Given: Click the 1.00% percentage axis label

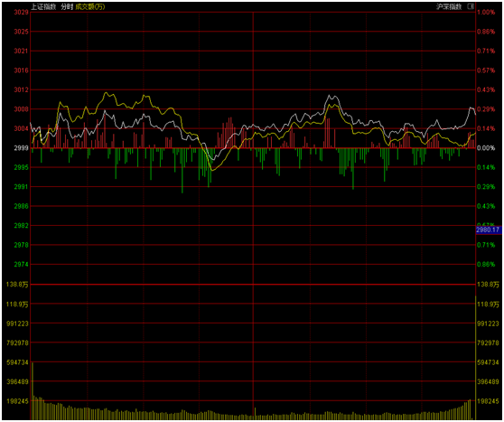Looking at the screenshot, I should coord(486,13).
